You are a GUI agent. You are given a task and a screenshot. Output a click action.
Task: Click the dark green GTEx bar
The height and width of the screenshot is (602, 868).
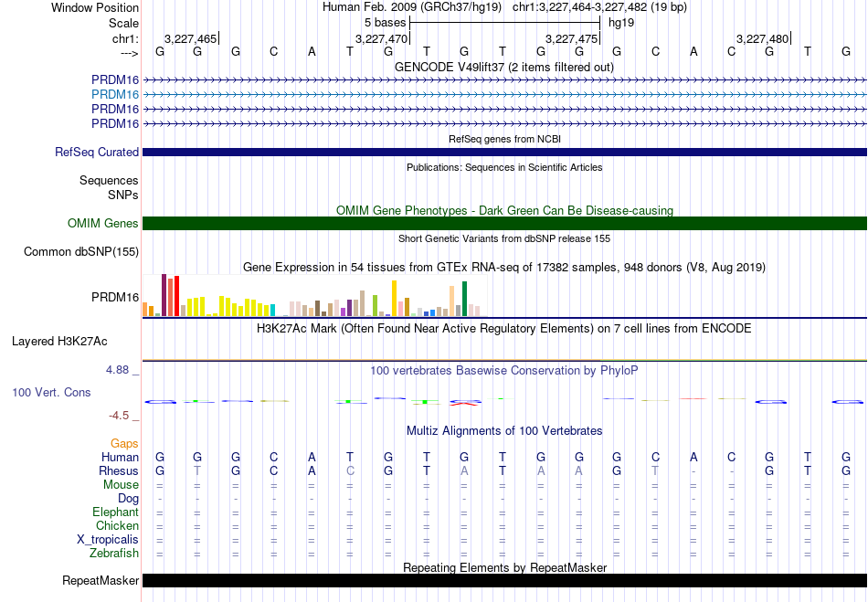[x=464, y=299]
